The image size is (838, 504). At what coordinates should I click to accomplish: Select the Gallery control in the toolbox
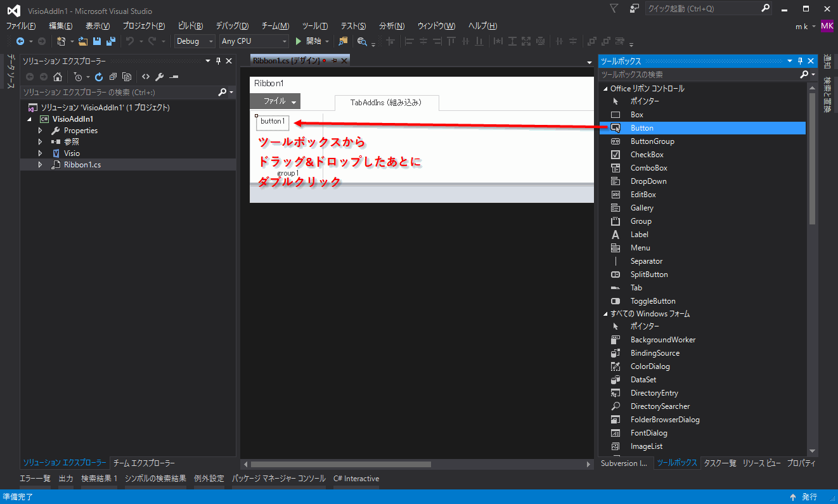click(702, 208)
